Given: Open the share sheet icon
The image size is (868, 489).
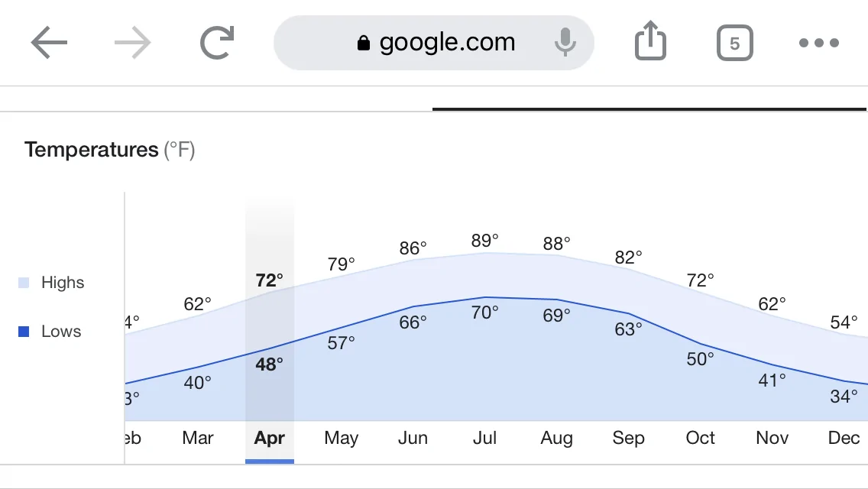Looking at the screenshot, I should click(650, 40).
